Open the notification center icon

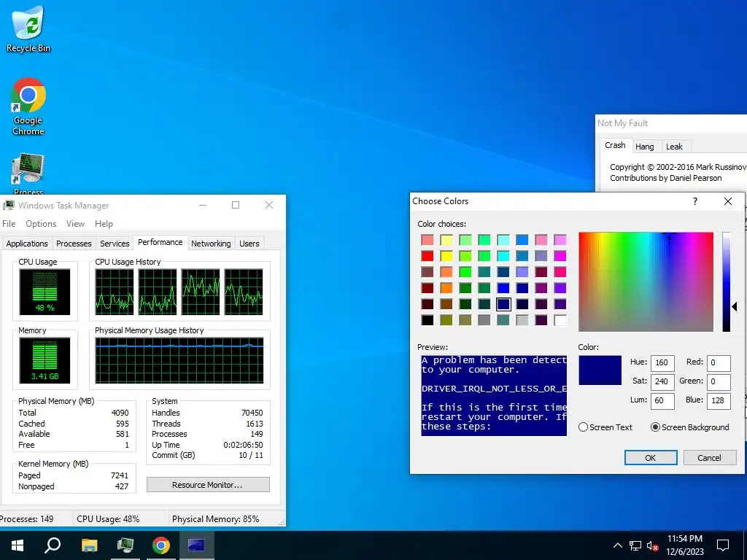723,545
